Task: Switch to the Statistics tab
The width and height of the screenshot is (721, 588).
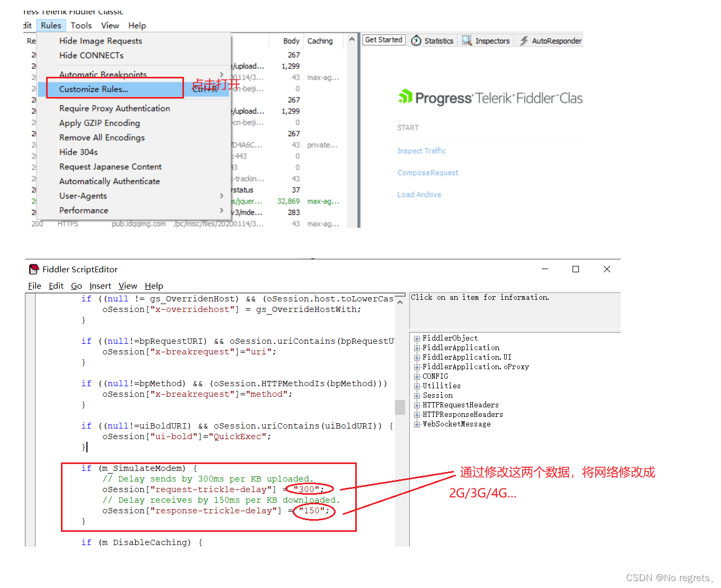Action: point(433,40)
